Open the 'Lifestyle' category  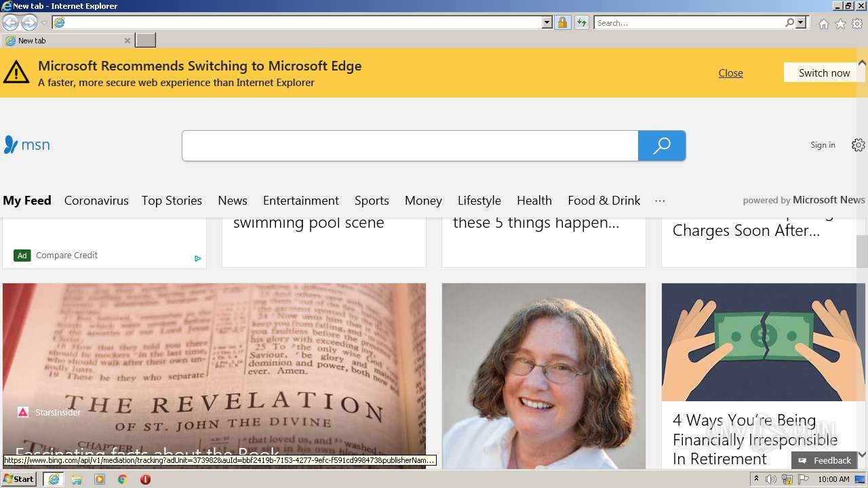479,201
